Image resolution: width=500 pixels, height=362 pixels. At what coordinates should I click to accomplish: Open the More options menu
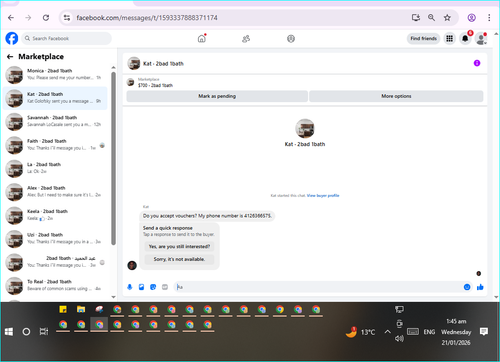click(396, 96)
